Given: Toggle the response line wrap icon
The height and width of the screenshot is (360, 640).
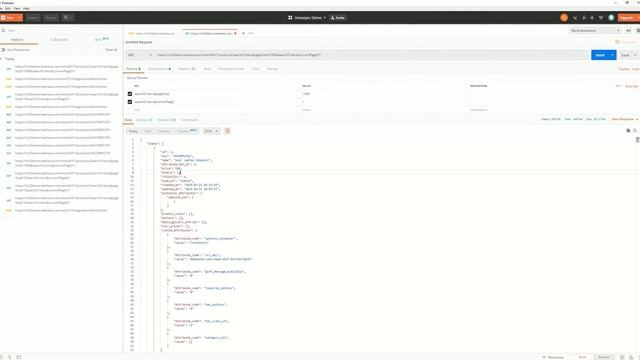Looking at the screenshot, I should coord(228,131).
